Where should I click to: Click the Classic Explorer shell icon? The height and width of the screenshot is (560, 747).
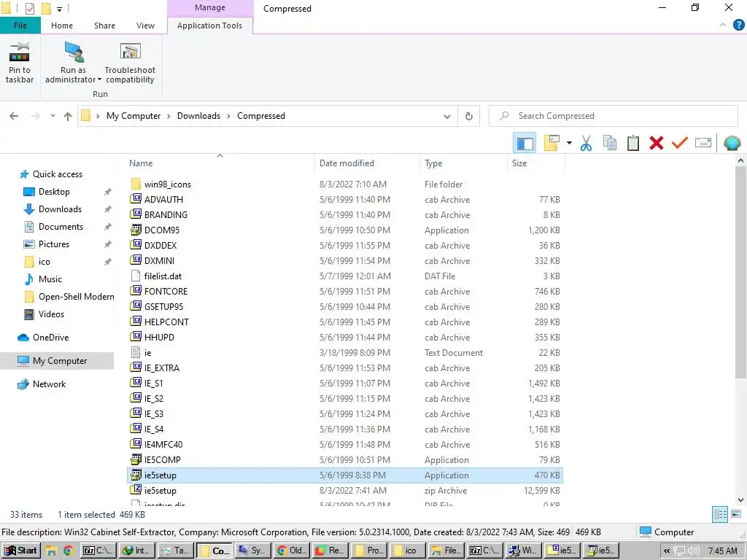pos(732,143)
